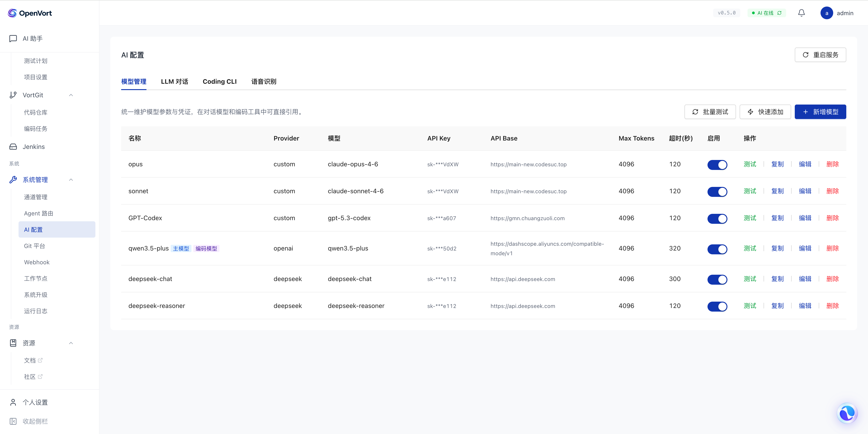Click the Jenkins server icon
This screenshot has width=868, height=434.
tap(13, 147)
